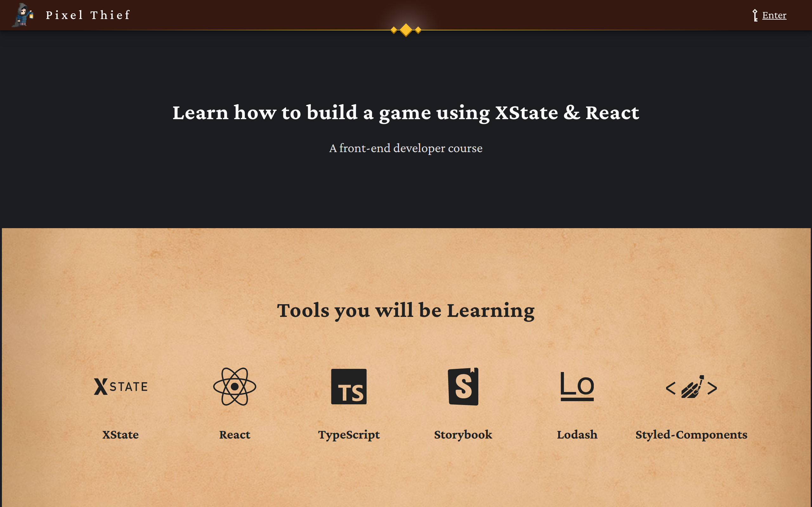Click the React atom icon
Viewport: 812px width, 507px height.
(x=234, y=387)
